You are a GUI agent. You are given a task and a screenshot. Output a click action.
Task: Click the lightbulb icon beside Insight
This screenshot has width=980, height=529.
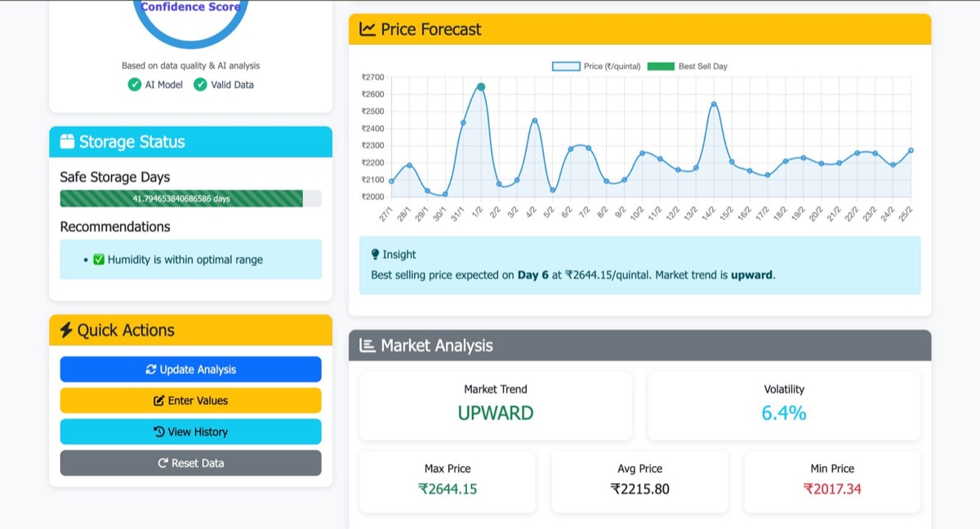(375, 255)
